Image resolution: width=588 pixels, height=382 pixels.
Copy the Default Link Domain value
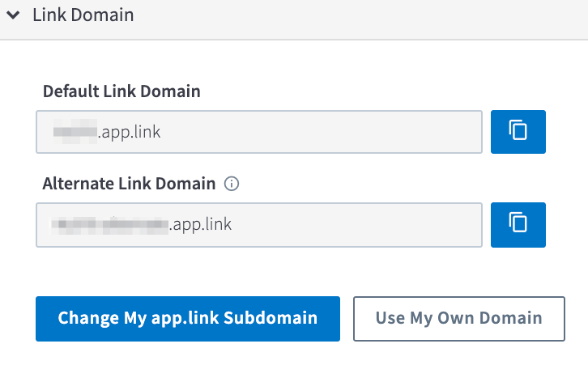pyautogui.click(x=518, y=132)
